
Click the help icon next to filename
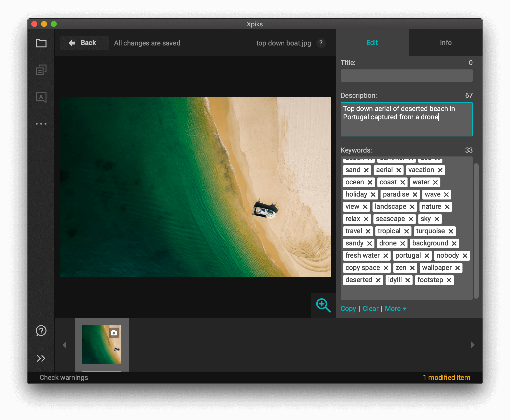(321, 43)
